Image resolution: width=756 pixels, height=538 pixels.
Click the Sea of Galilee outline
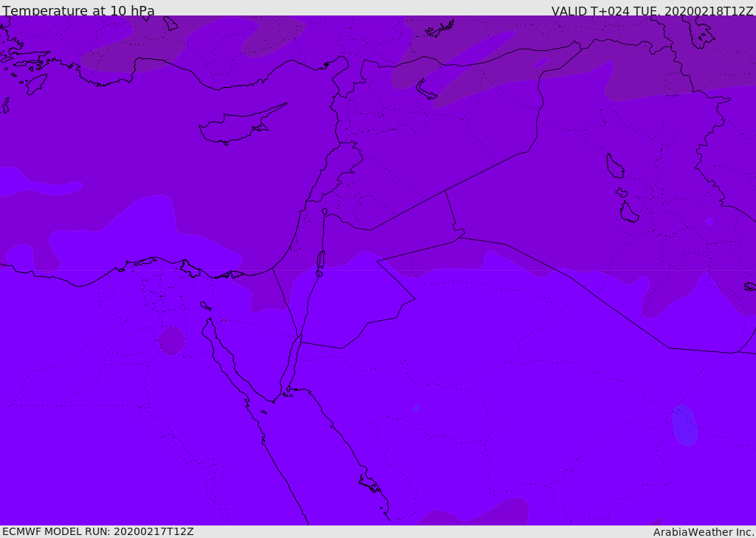coord(325,212)
